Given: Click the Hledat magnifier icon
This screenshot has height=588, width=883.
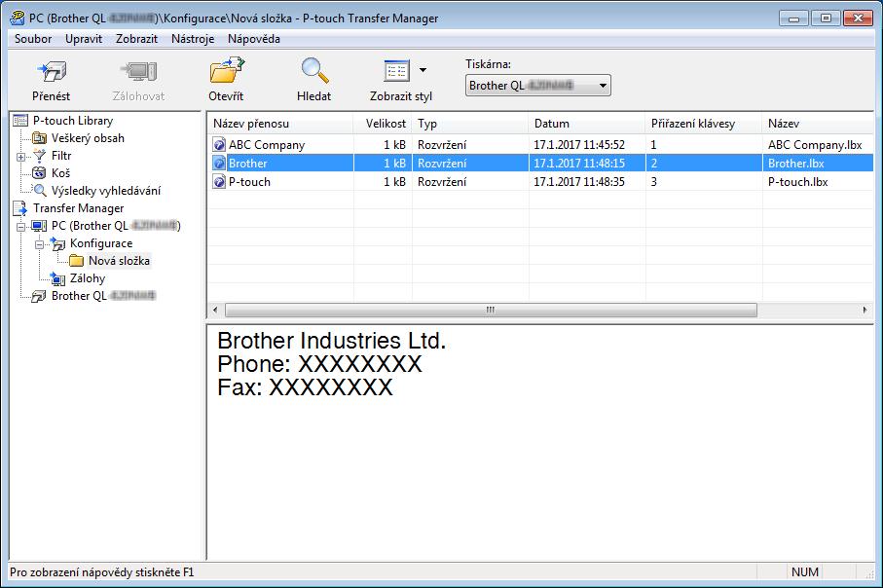Looking at the screenshot, I should coord(314,71).
